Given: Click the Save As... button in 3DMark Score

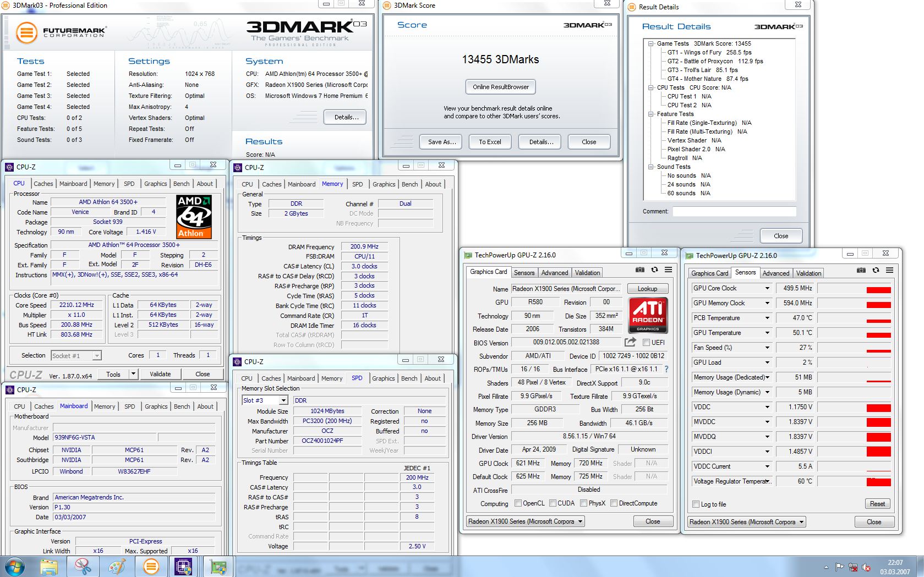Looking at the screenshot, I should [x=442, y=142].
